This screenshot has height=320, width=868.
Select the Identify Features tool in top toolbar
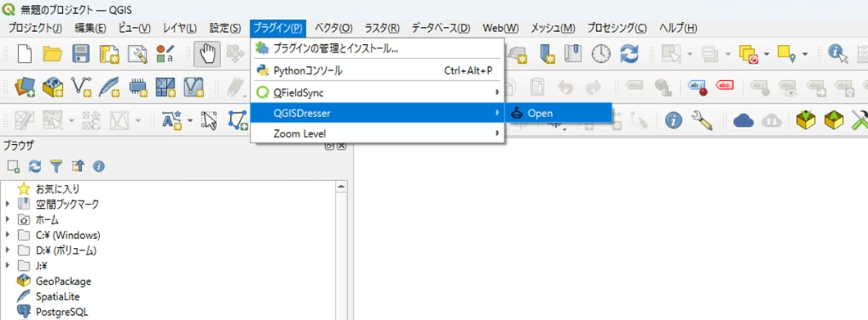pyautogui.click(x=838, y=54)
